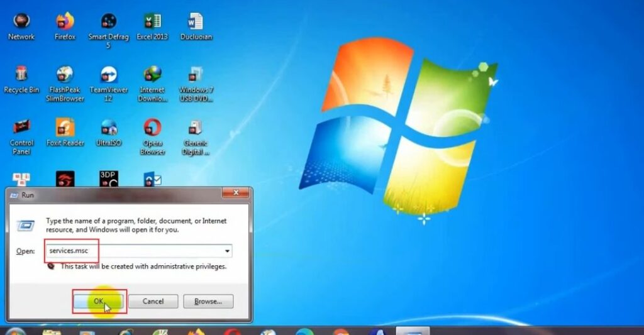
Task: Expand the Open field dropdown arrow
Action: point(226,251)
